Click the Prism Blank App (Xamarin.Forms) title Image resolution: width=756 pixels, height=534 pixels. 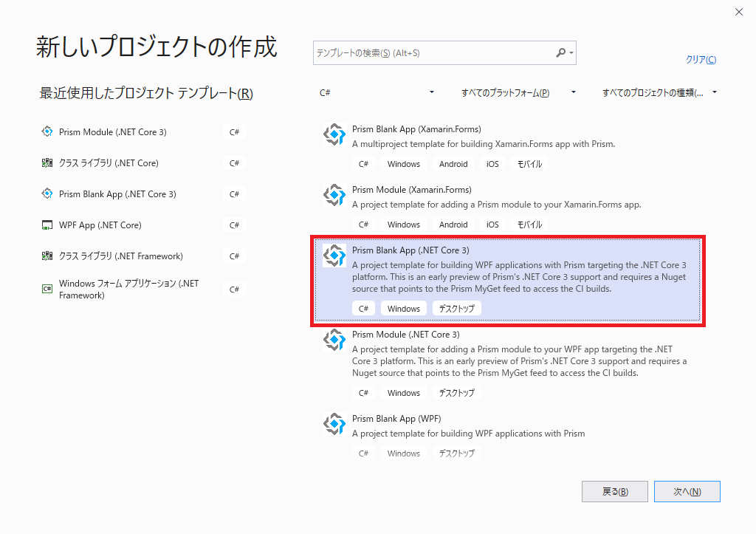416,129
